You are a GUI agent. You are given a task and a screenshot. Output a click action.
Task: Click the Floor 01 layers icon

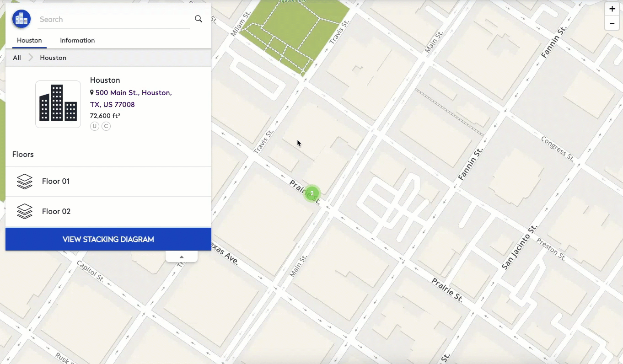pyautogui.click(x=25, y=182)
